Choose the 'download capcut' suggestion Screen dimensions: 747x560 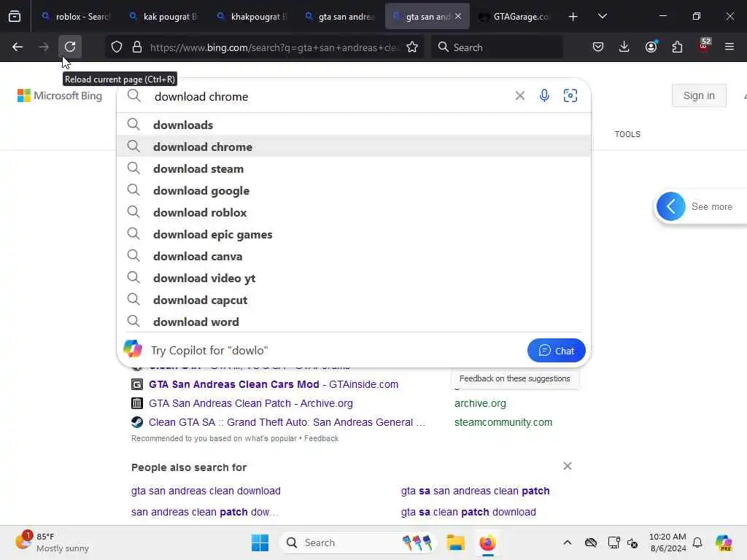click(x=354, y=300)
